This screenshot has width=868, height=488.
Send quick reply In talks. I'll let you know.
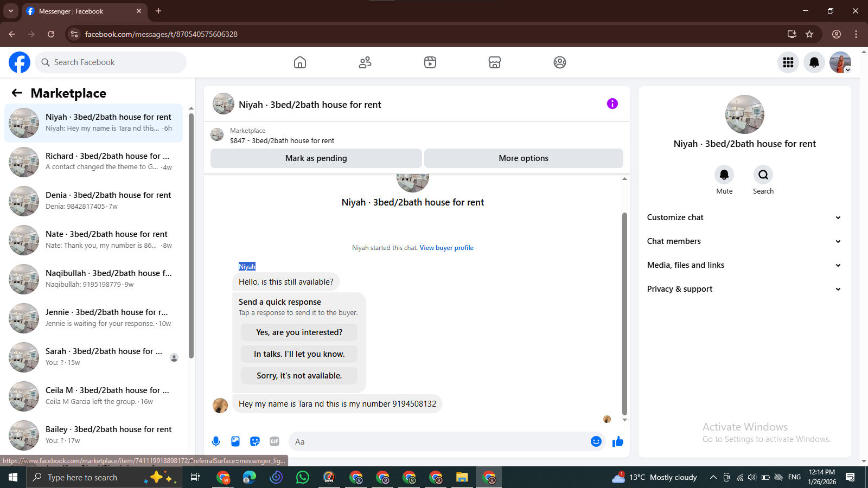point(299,354)
